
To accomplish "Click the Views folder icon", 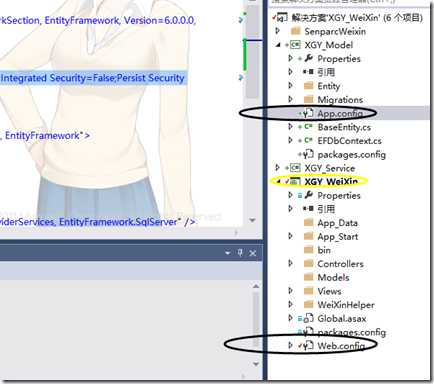I will (309, 291).
